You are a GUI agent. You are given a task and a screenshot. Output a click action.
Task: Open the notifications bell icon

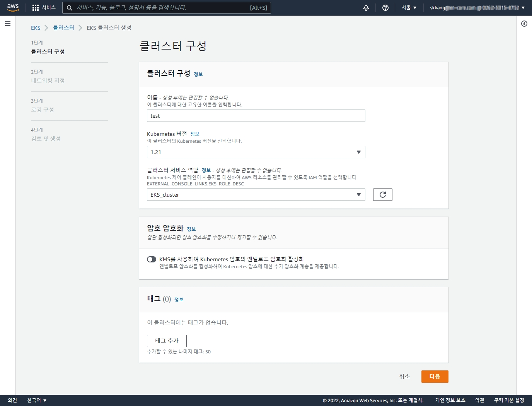click(366, 8)
